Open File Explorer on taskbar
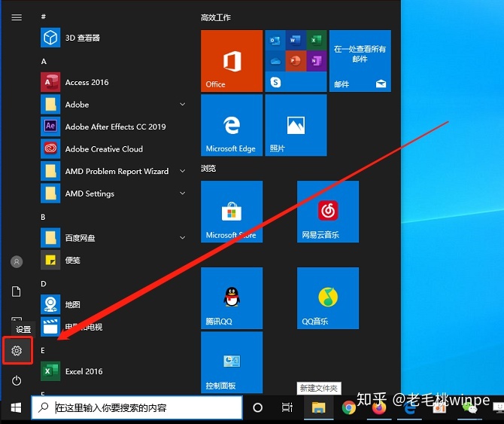 point(318,408)
